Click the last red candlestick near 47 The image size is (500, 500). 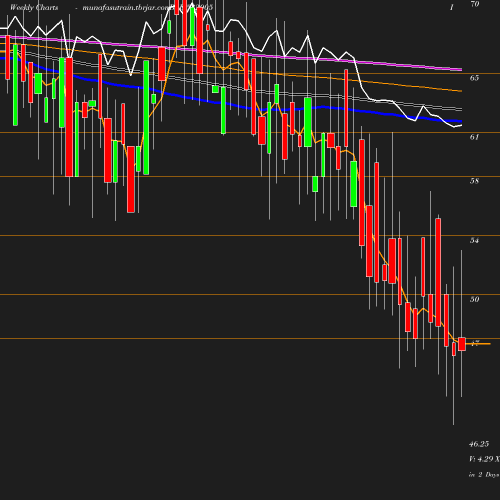click(x=462, y=344)
